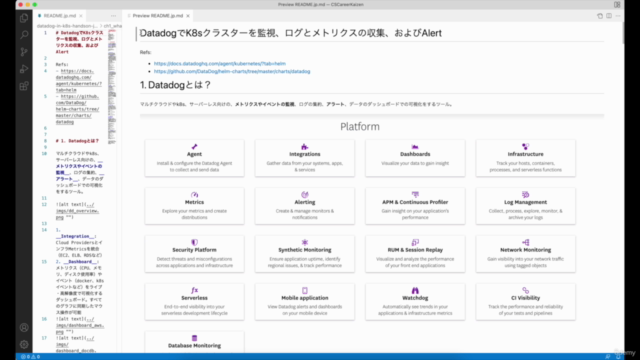The image size is (640, 360).
Task: Open the Run and Debug view
Action: coord(24,69)
